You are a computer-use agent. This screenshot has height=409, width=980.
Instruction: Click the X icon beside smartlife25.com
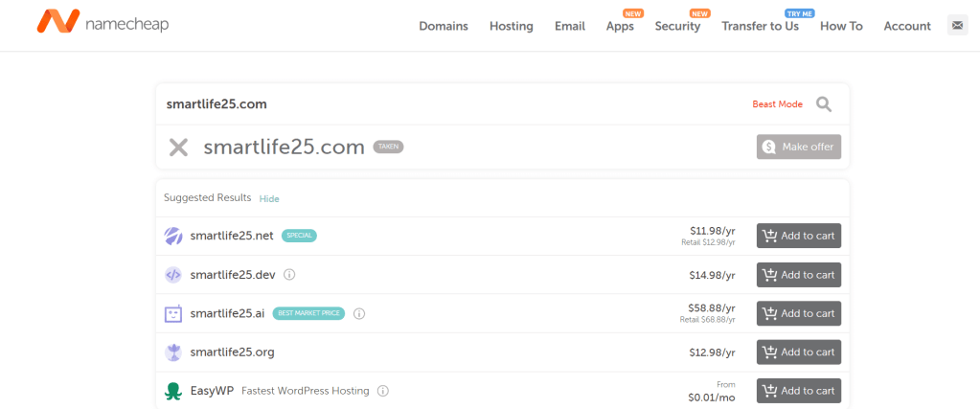(x=179, y=148)
